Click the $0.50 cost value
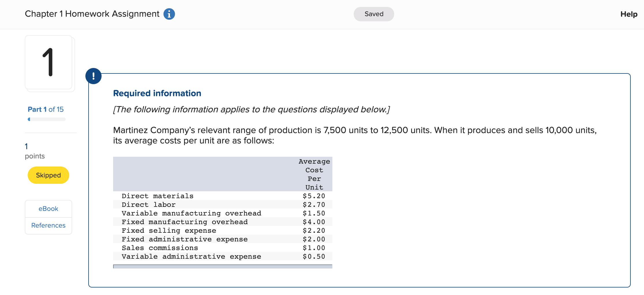The image size is (644, 295). pyautogui.click(x=314, y=256)
